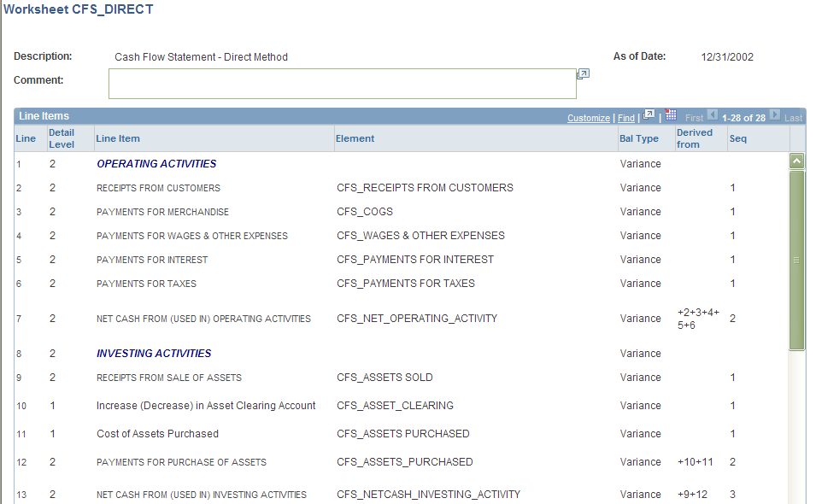This screenshot has height=504, width=816.
Task: Click the vertical scrollbar thumb of the grid
Action: (x=796, y=260)
